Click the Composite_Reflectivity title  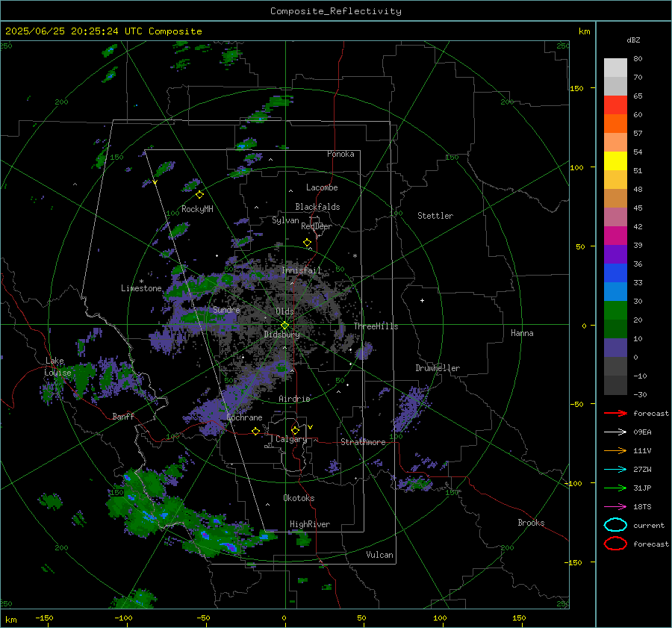335,11
